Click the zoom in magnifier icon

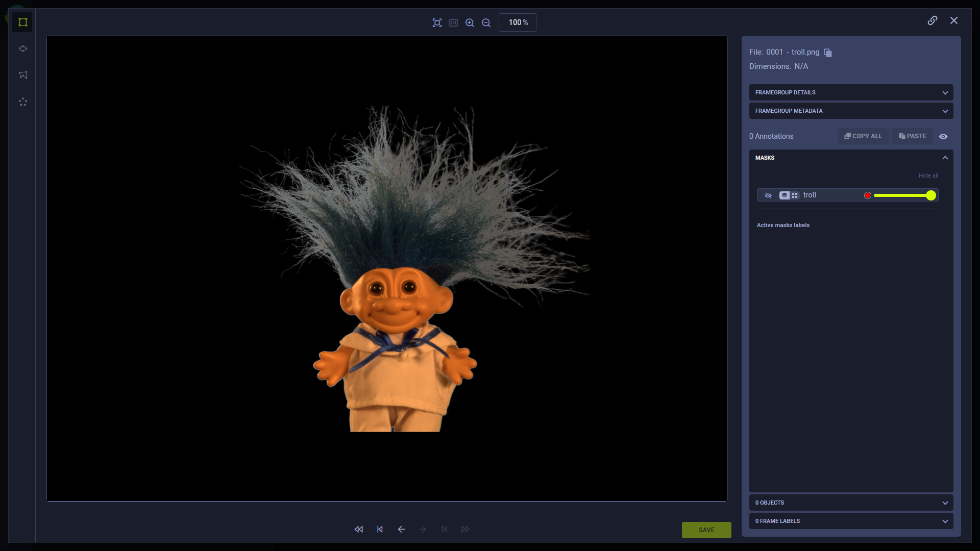pos(470,22)
